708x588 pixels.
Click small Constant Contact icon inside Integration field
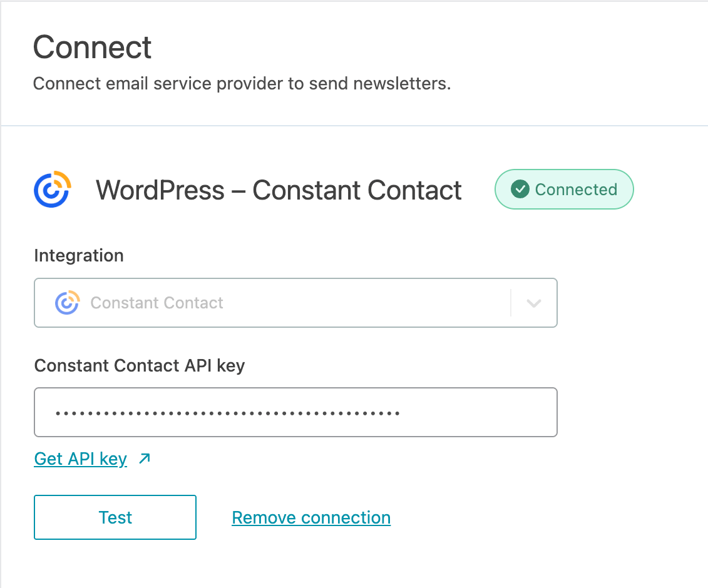coord(67,303)
